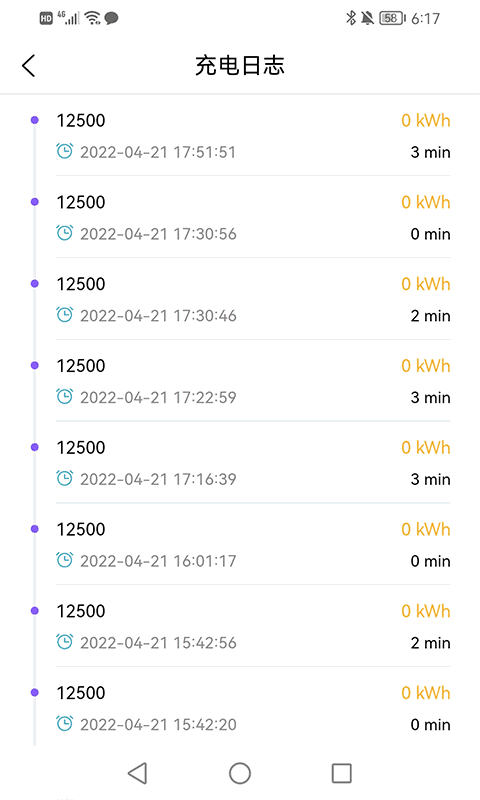Click the timestamp 2022-04-21 17:30:56
This screenshot has width=480, height=800.
(158, 234)
